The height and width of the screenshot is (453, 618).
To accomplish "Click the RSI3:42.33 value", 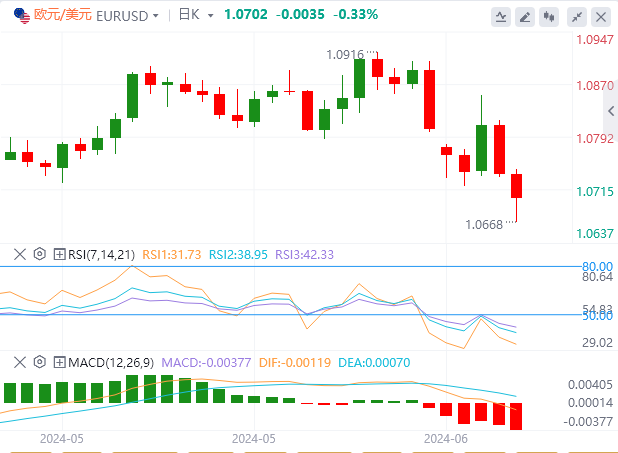I will (x=304, y=255).
